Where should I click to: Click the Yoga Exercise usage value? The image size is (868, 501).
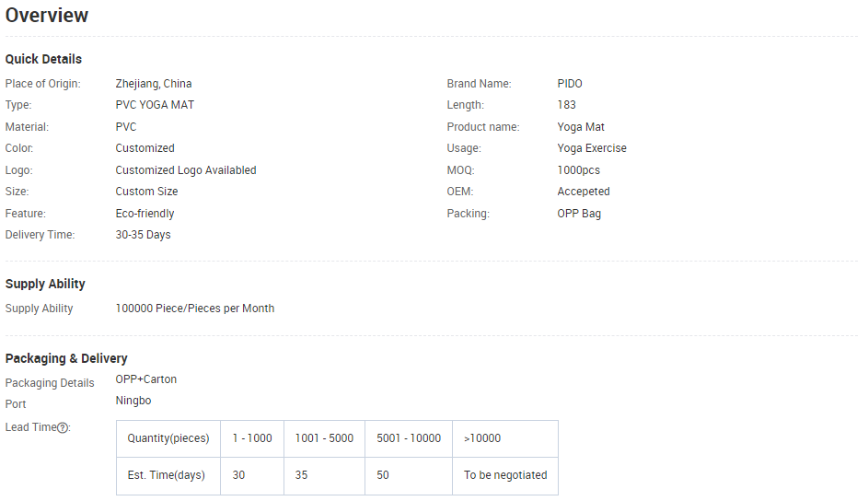pos(592,147)
